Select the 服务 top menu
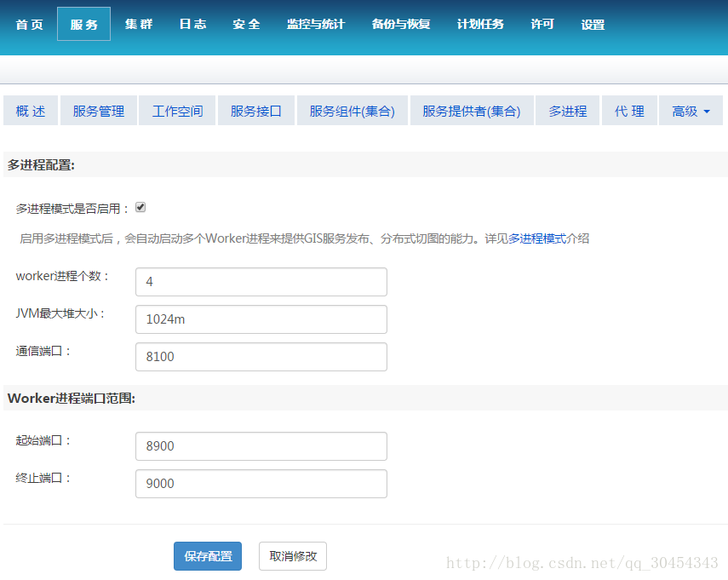 click(84, 24)
